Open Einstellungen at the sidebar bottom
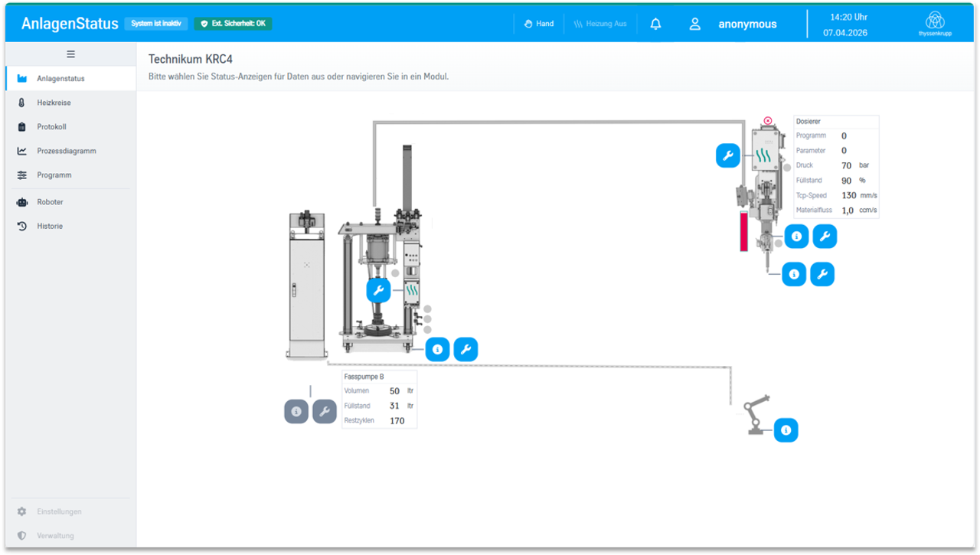Screen dimensions: 980x555 click(x=59, y=511)
